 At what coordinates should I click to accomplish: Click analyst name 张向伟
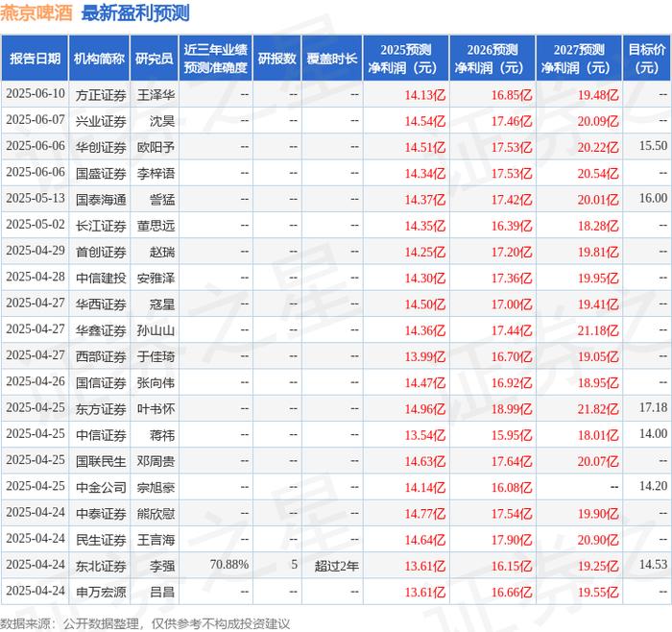click(156, 382)
